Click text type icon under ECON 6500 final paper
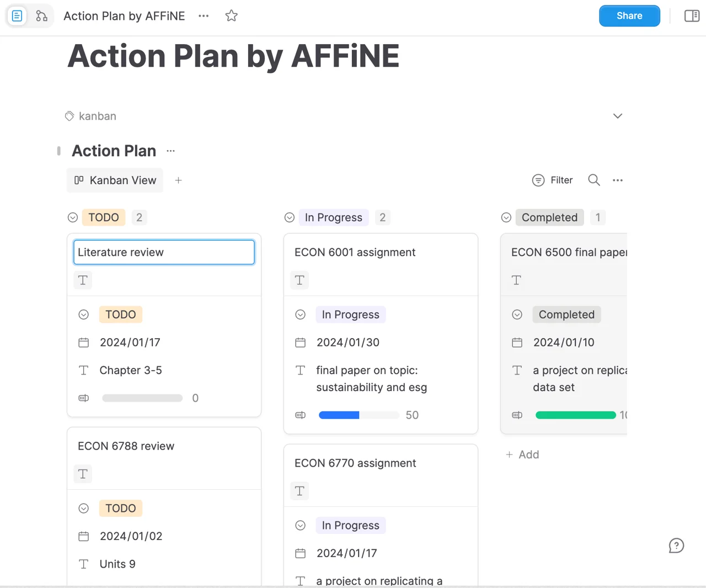 tap(516, 280)
